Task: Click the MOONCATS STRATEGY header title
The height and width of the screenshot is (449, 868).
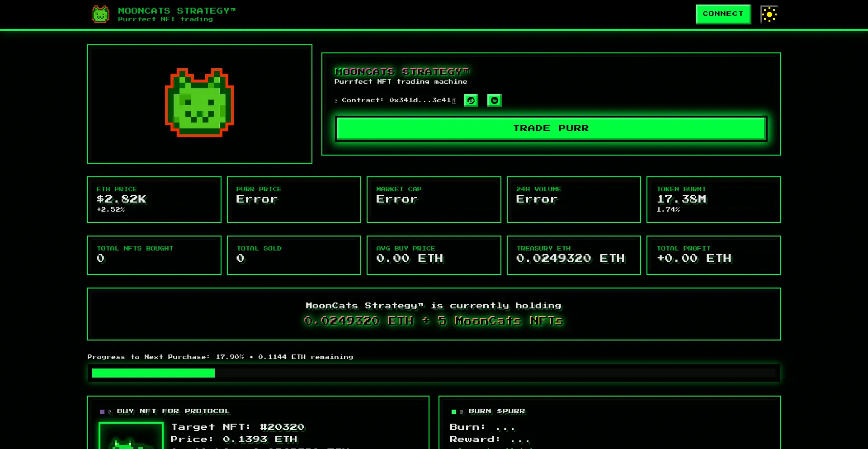Action: pos(176,10)
